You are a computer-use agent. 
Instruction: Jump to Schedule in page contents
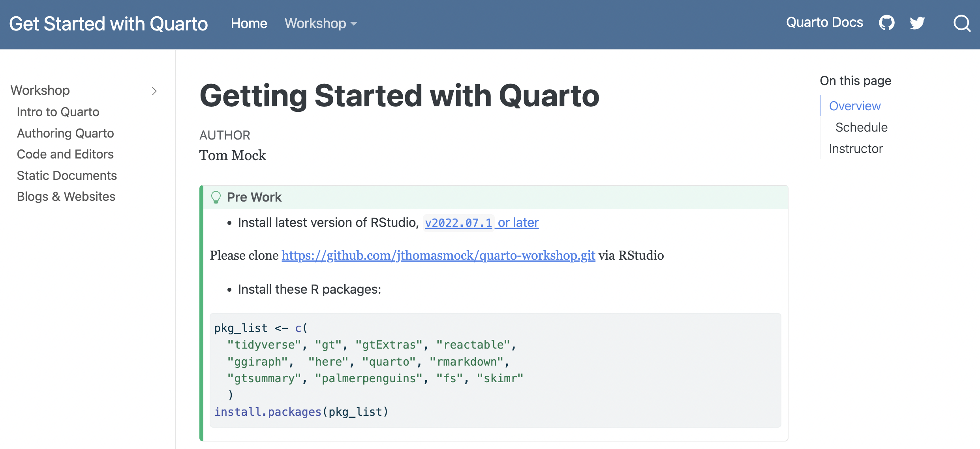coord(861,127)
